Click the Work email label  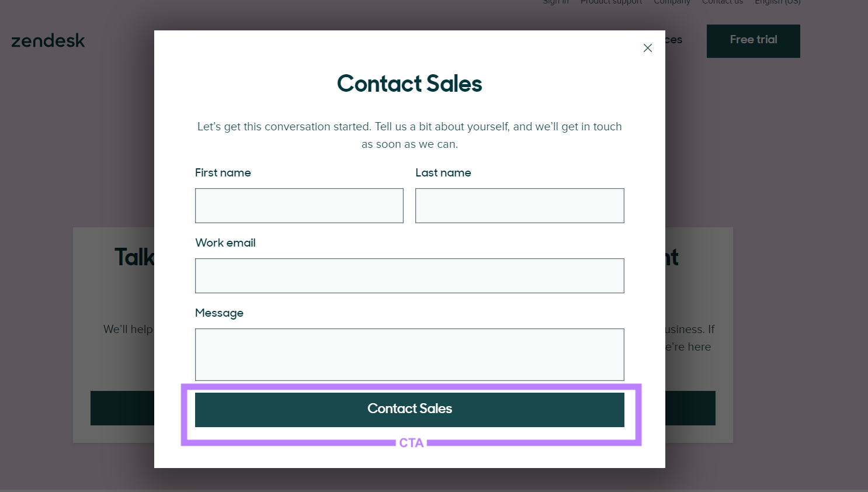(x=225, y=243)
